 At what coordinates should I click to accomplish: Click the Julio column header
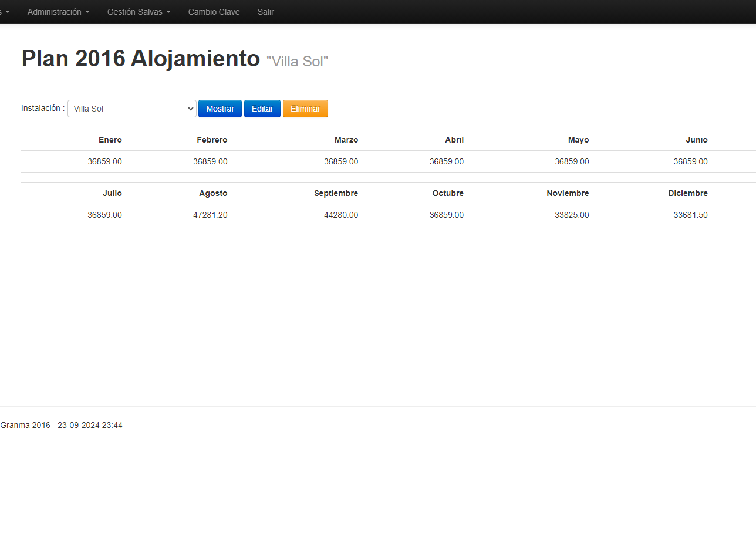point(112,193)
